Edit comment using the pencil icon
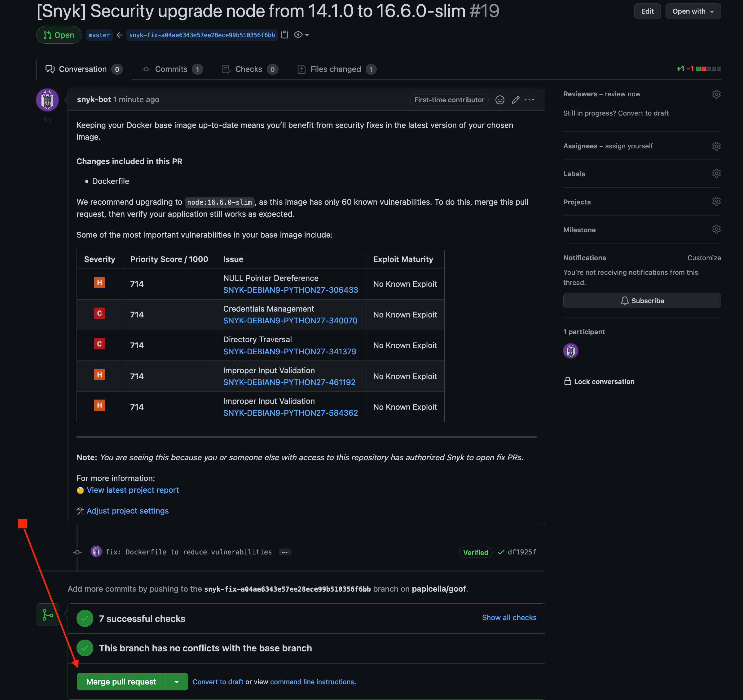 click(x=515, y=100)
